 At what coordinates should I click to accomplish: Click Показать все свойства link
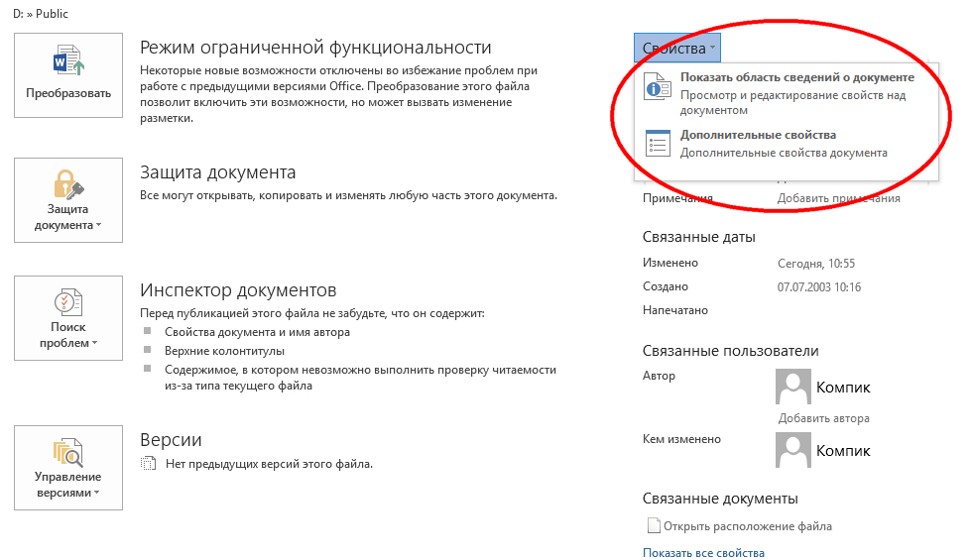click(x=703, y=553)
